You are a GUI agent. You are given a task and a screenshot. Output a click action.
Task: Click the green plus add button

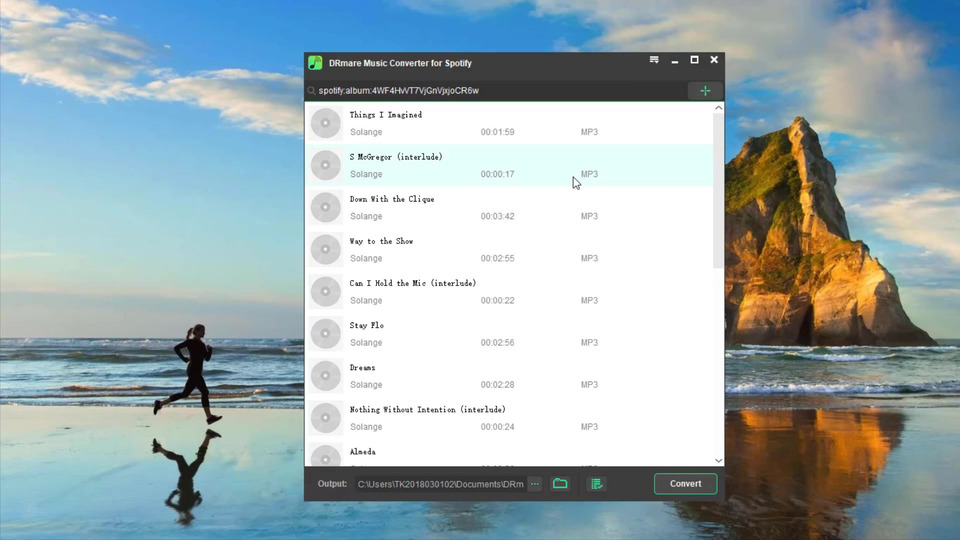[705, 91]
